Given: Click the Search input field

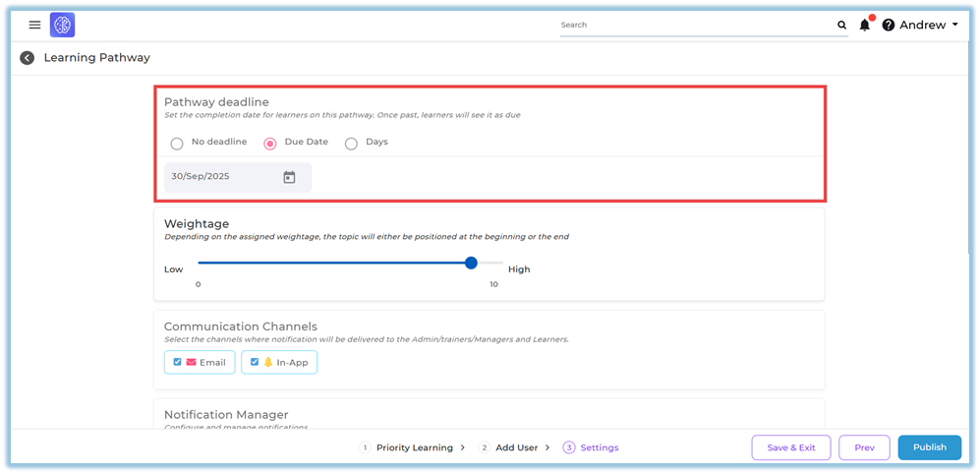Looking at the screenshot, I should [x=696, y=26].
